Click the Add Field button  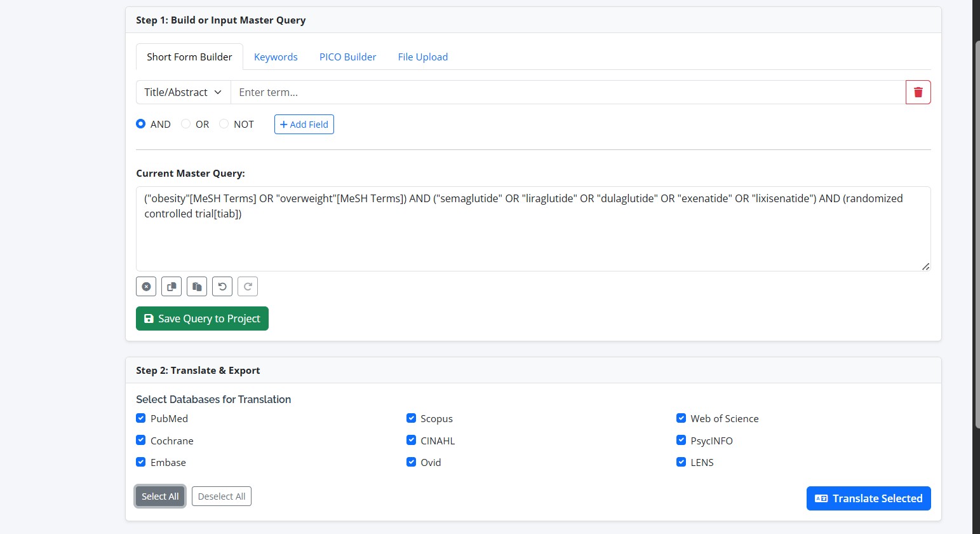pyautogui.click(x=304, y=125)
